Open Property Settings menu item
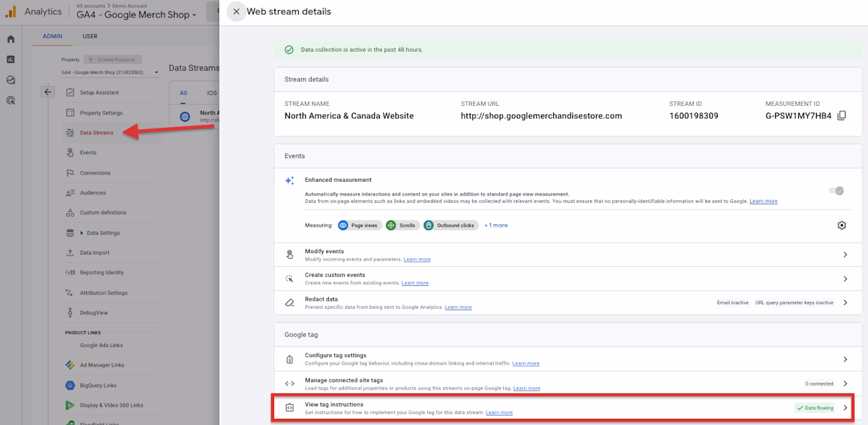 [101, 113]
